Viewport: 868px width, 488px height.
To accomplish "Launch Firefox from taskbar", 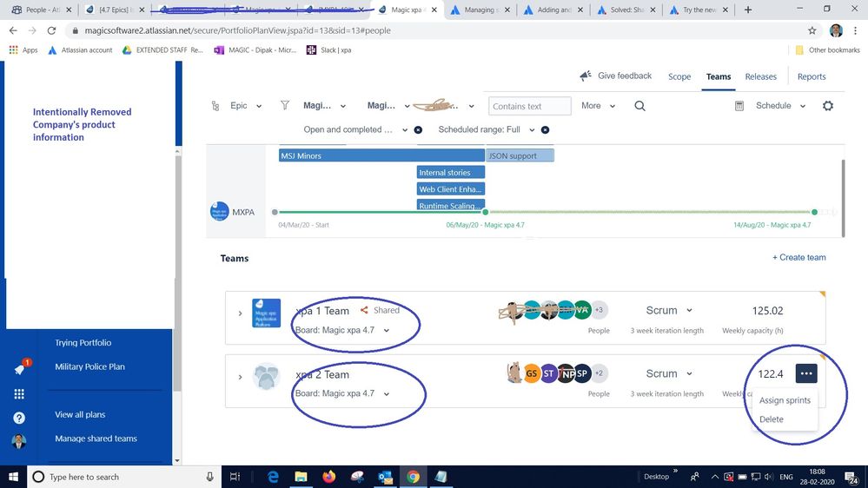I will tap(328, 477).
